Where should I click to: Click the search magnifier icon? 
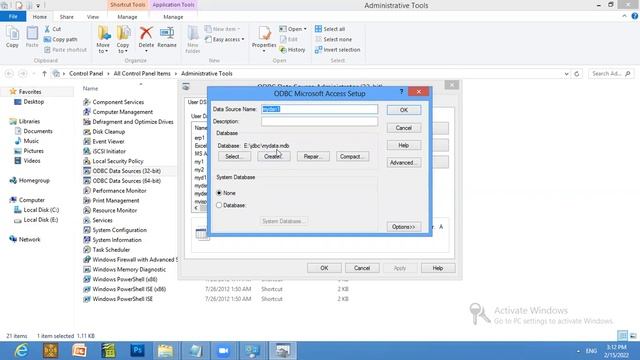tap(628, 73)
